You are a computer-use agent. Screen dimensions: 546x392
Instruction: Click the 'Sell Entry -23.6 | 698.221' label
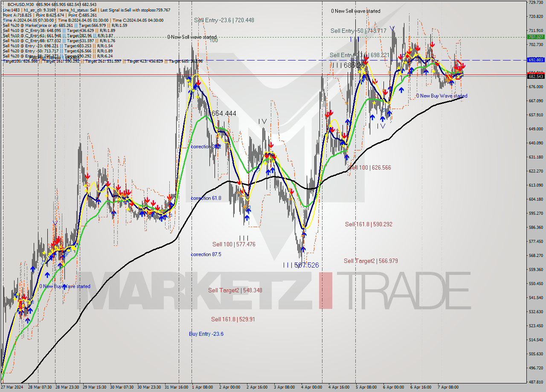point(359,55)
